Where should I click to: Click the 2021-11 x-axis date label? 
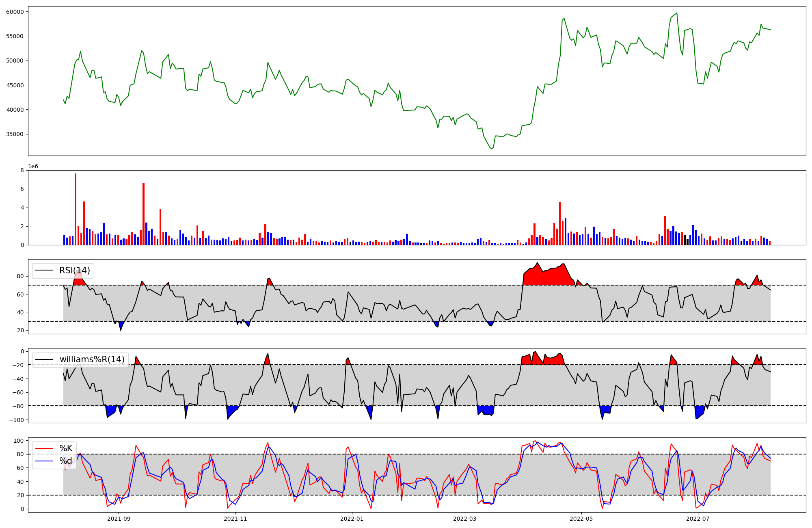pyautogui.click(x=235, y=519)
